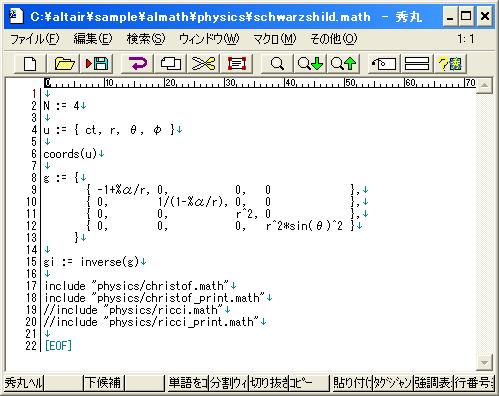
Task: Click the new blank document icon
Action: pos(30,64)
